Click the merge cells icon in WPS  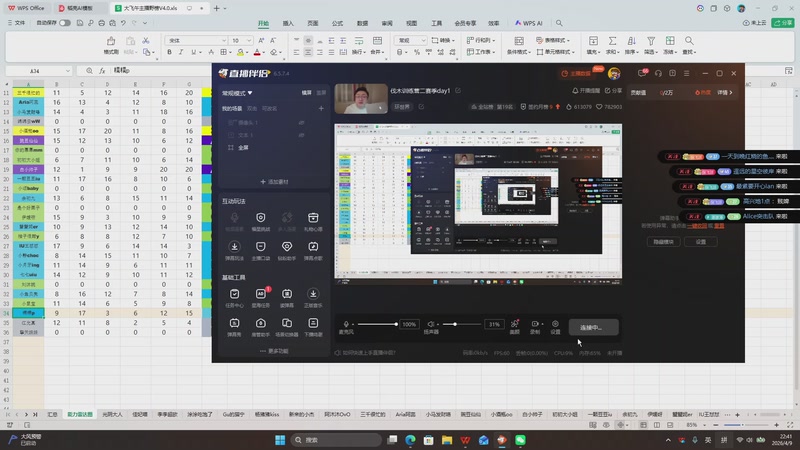[x=377, y=41]
